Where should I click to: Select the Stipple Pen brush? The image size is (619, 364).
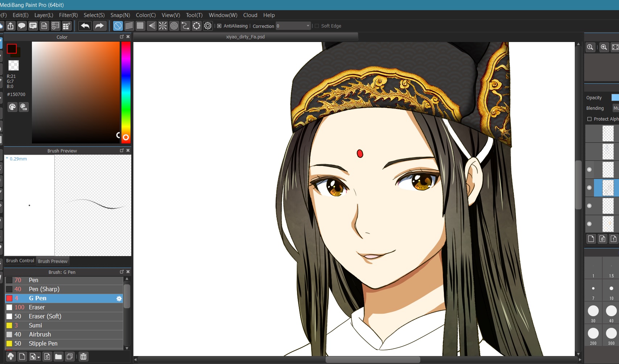43,343
